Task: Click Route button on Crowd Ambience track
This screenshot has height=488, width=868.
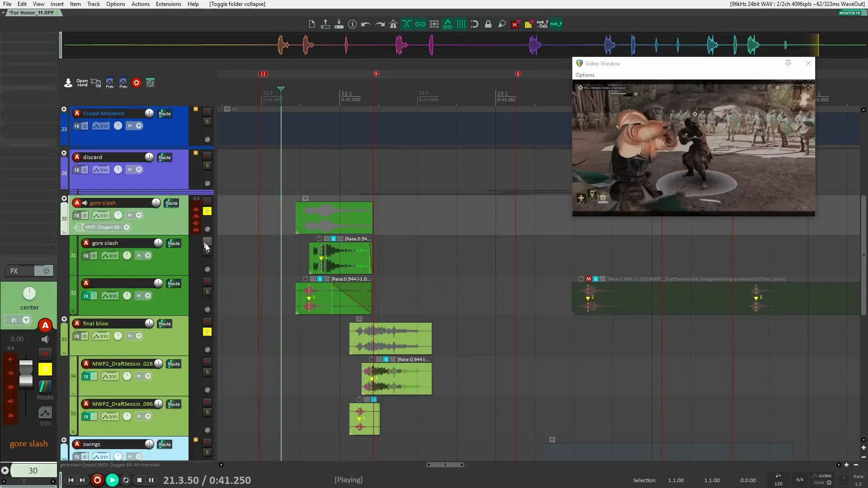Action: (165, 114)
